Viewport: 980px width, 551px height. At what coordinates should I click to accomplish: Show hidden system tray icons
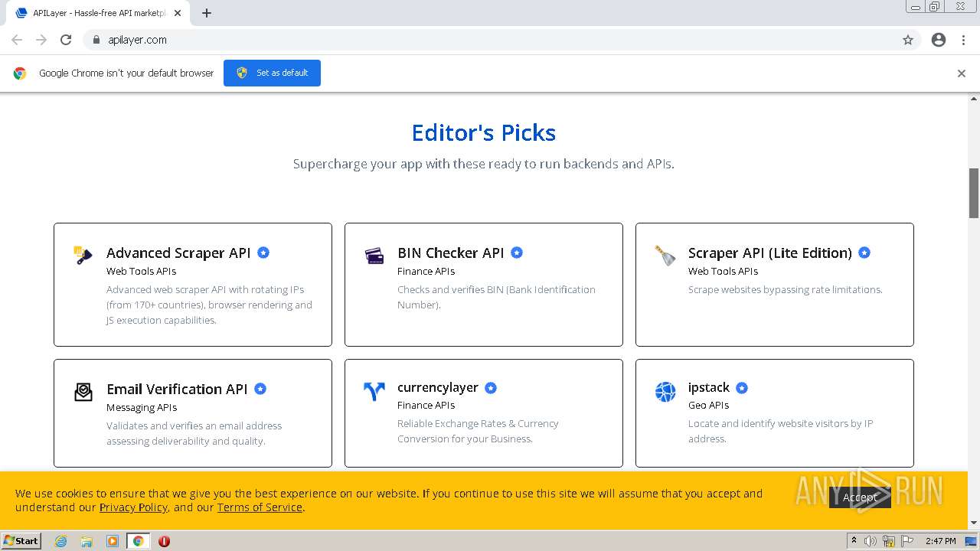tap(854, 541)
